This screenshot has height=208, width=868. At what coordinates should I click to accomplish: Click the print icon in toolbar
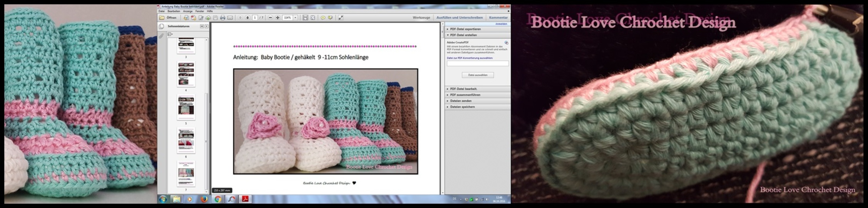coord(222,18)
